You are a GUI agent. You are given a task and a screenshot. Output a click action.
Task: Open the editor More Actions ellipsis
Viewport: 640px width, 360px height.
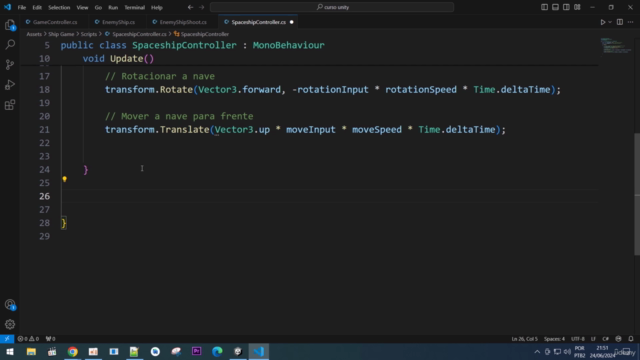point(631,22)
